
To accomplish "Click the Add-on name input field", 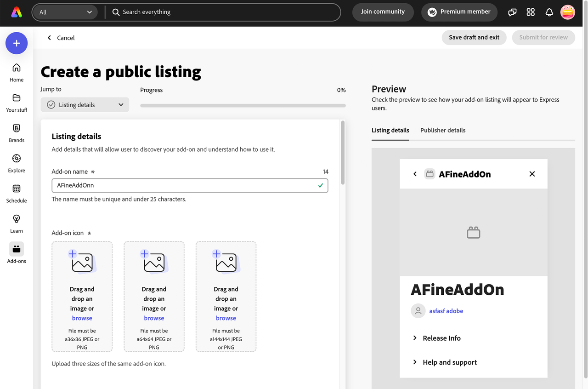I will click(x=190, y=185).
